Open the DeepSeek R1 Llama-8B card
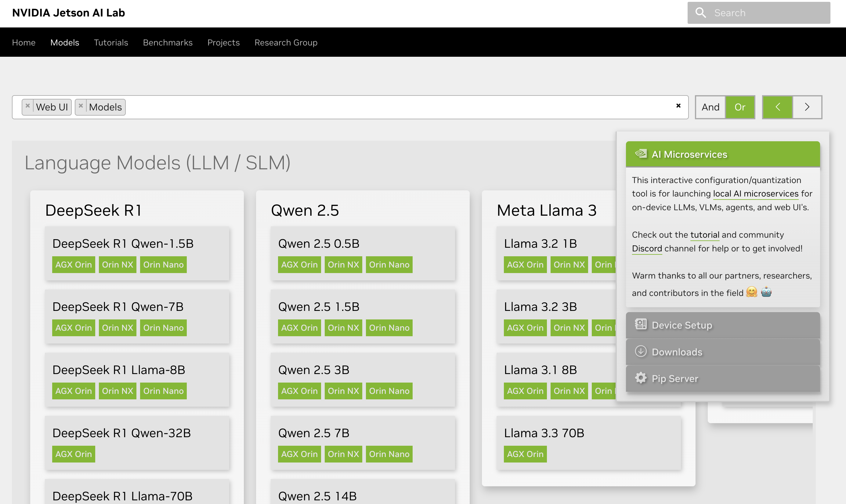Image resolution: width=846 pixels, height=504 pixels. [x=137, y=380]
